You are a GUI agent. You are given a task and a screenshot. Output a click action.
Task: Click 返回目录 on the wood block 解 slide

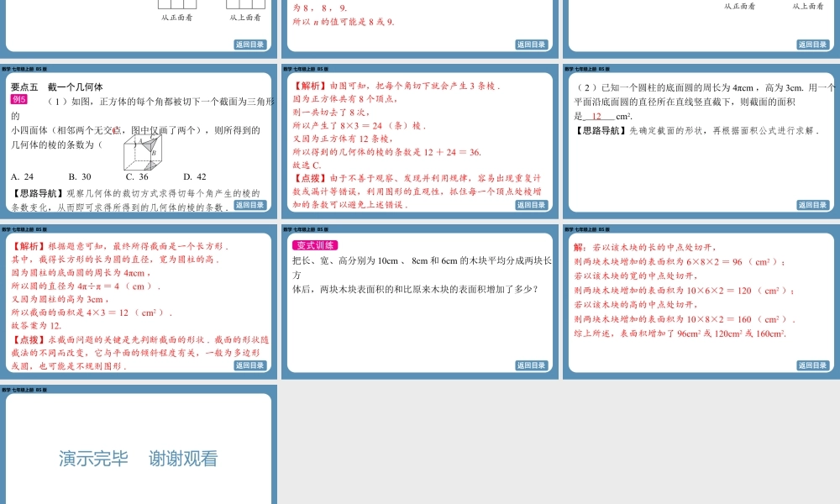(x=812, y=365)
